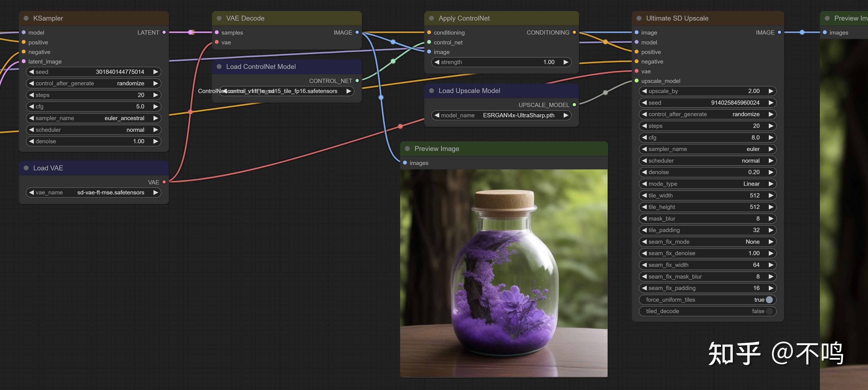Screen dimensions: 868x390
Task: Click the VAE output connector on Load VAE
Action: pos(164,182)
